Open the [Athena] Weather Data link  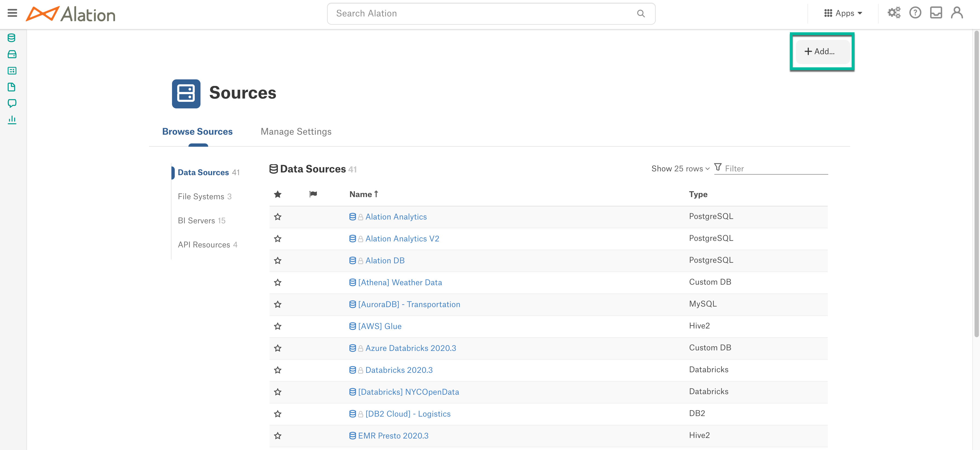(400, 282)
